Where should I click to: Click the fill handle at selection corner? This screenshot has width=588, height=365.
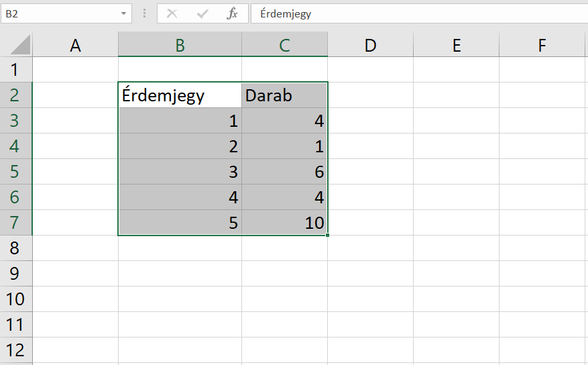[328, 236]
